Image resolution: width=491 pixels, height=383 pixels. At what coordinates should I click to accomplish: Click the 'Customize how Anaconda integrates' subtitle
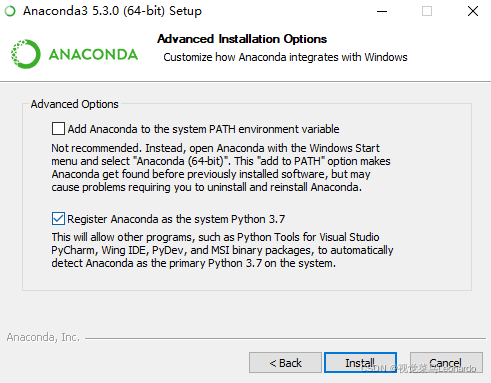(x=285, y=57)
